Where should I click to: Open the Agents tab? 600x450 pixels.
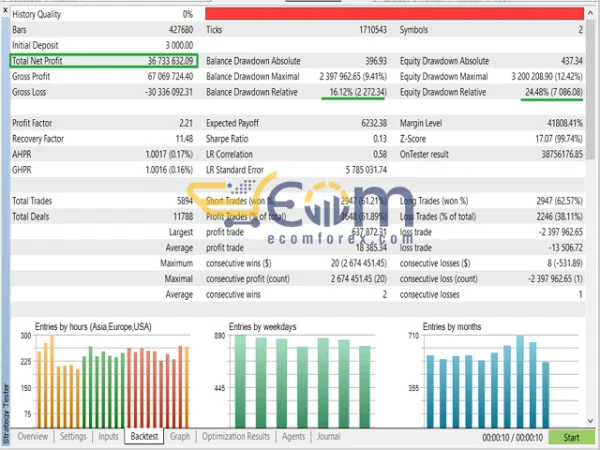[293, 436]
